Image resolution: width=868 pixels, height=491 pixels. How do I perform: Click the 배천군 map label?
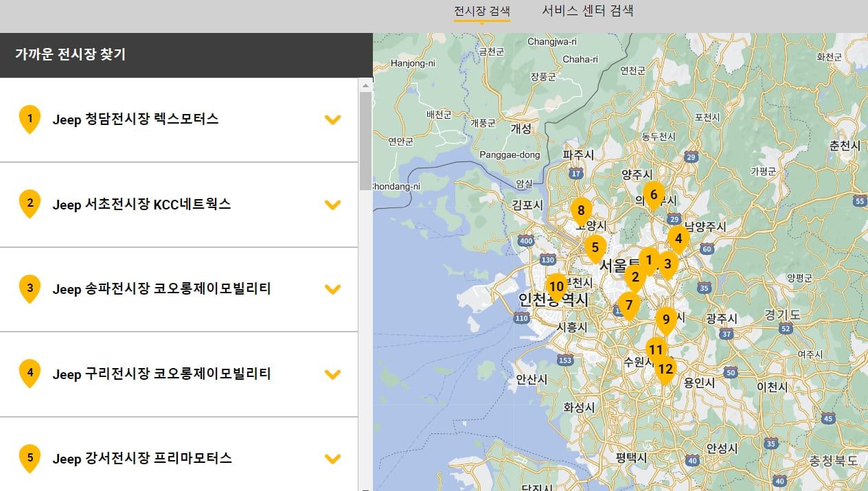pos(439,114)
